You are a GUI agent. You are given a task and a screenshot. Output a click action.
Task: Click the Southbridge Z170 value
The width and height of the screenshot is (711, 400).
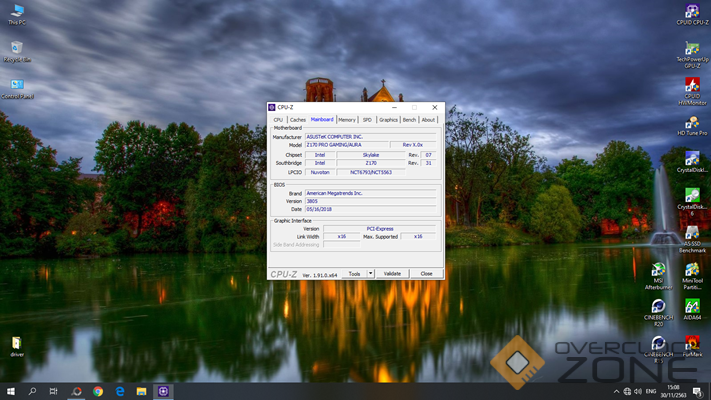coord(370,163)
